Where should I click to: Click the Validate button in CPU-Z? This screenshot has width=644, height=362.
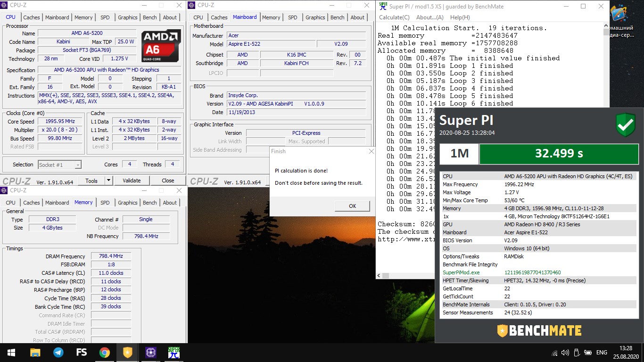(132, 181)
